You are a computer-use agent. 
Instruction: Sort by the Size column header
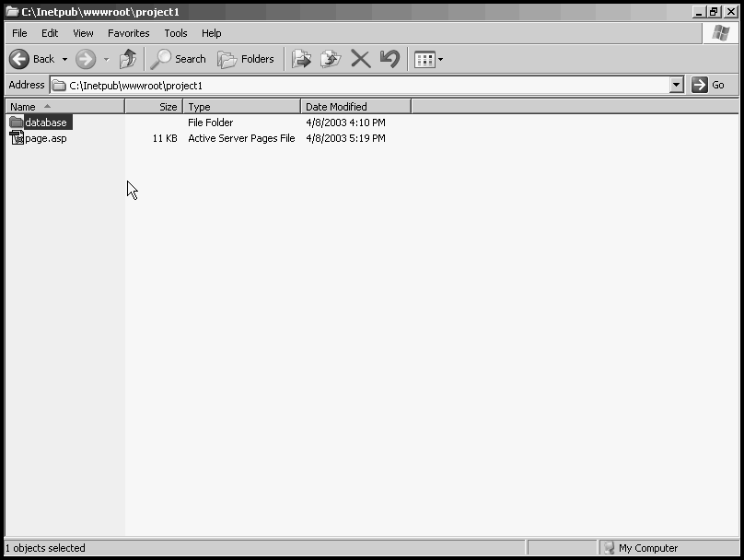coord(154,106)
